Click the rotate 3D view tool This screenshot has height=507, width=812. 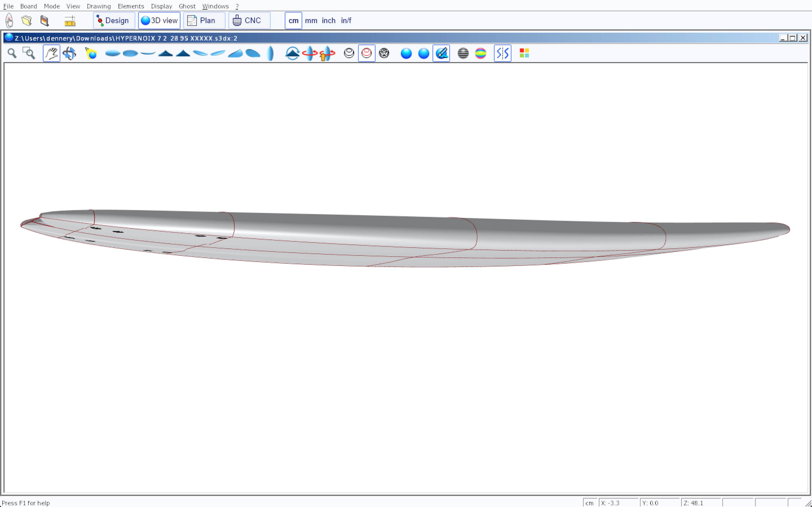69,53
